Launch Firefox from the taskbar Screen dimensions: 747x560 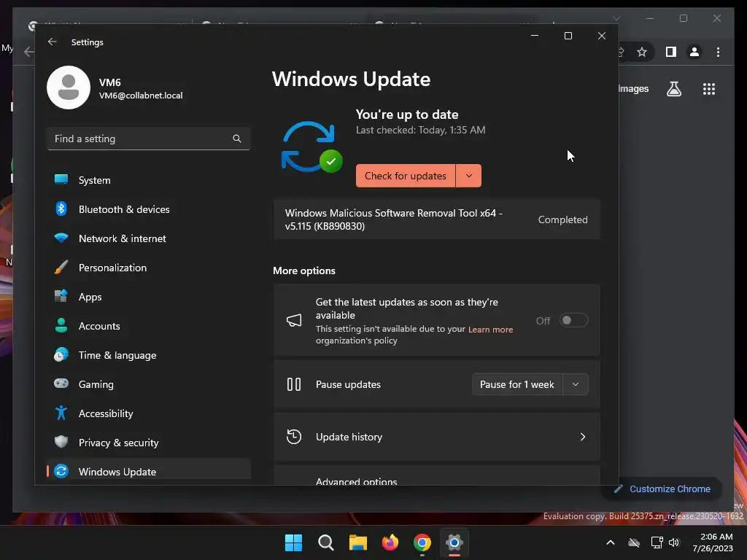point(390,542)
